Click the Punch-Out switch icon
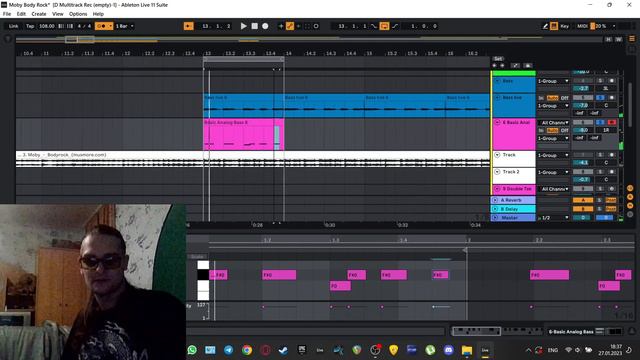The width and height of the screenshot is (640, 360). click(395, 26)
